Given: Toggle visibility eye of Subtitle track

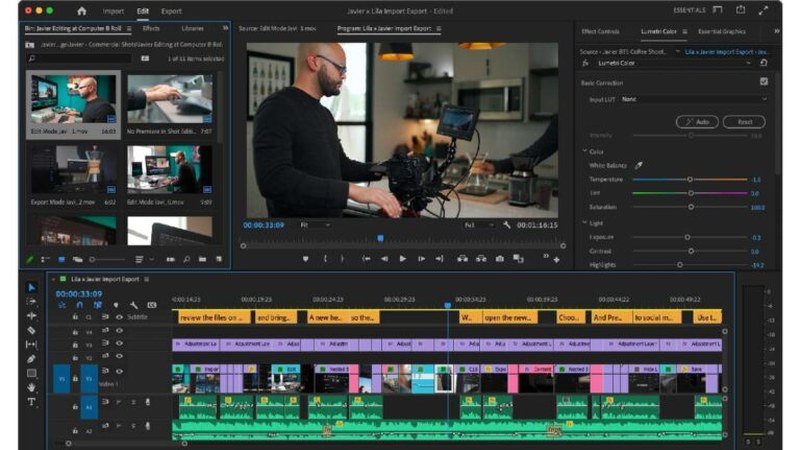Looking at the screenshot, I should coord(119,317).
